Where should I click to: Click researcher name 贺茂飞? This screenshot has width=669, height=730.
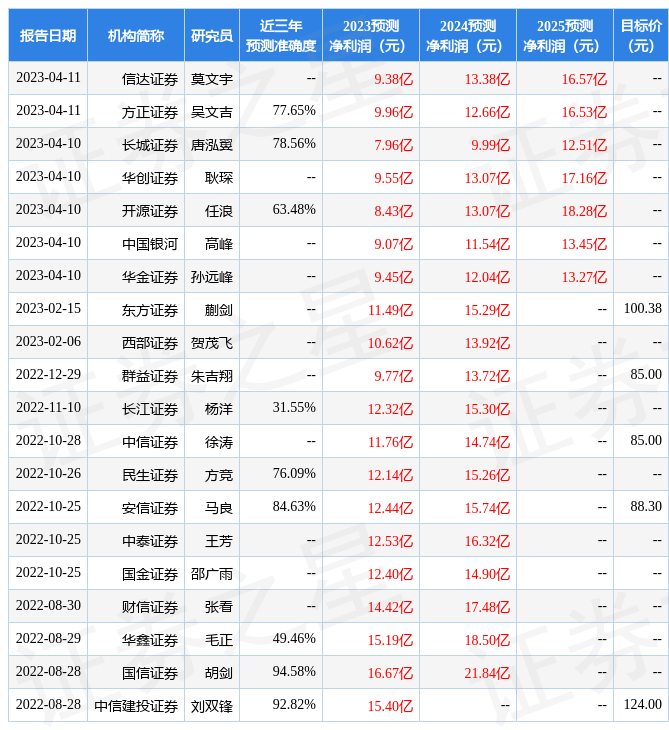coord(212,344)
